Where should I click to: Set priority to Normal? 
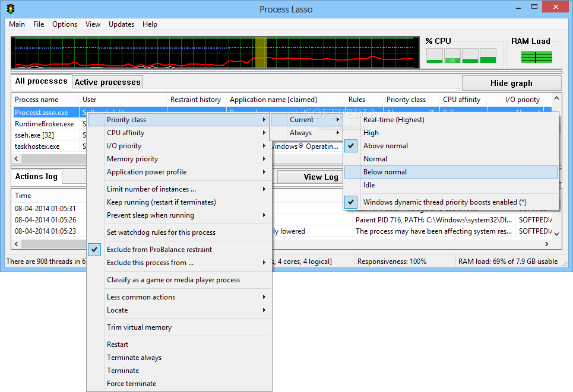click(451, 159)
